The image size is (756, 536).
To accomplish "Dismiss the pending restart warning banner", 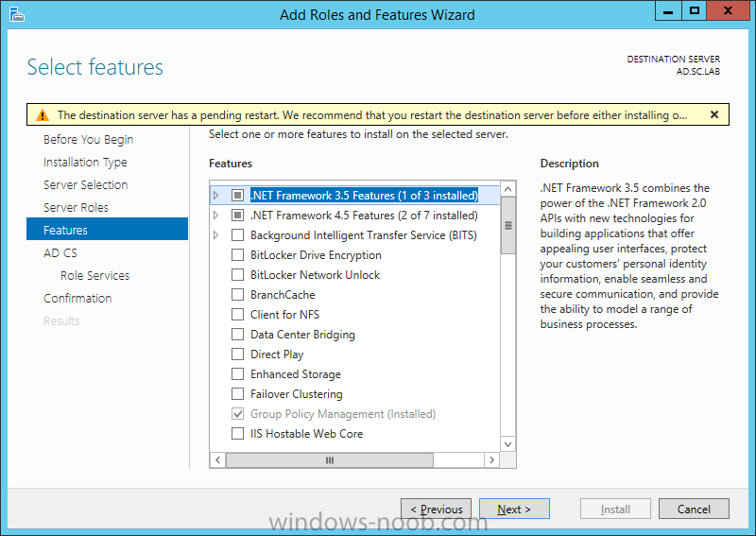I will pyautogui.click(x=714, y=114).
